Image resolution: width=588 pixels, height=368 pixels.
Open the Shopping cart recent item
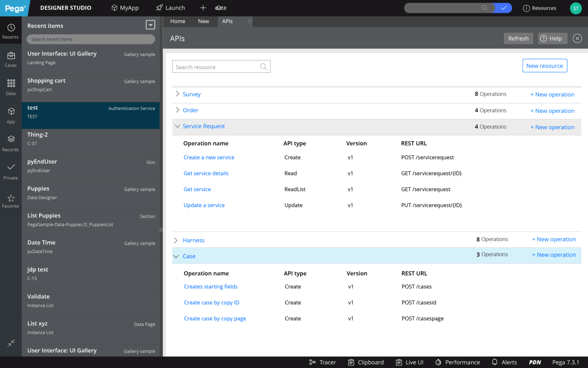(x=91, y=89)
